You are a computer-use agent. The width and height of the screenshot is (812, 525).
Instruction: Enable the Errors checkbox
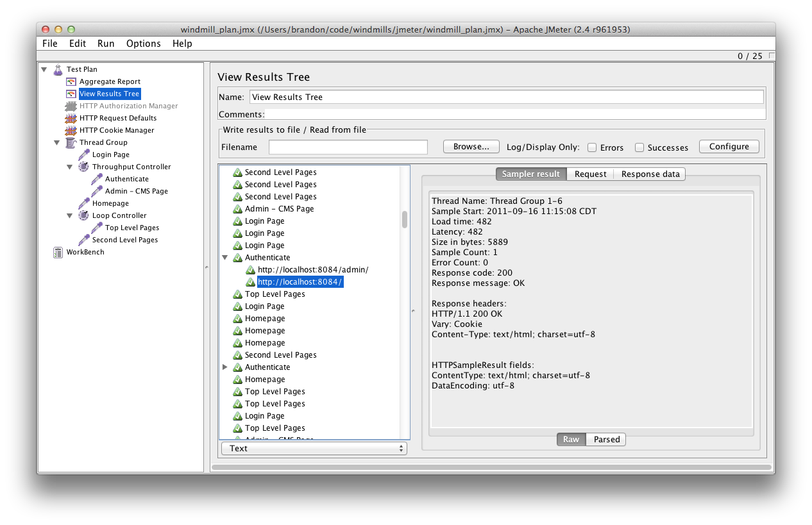(x=592, y=147)
